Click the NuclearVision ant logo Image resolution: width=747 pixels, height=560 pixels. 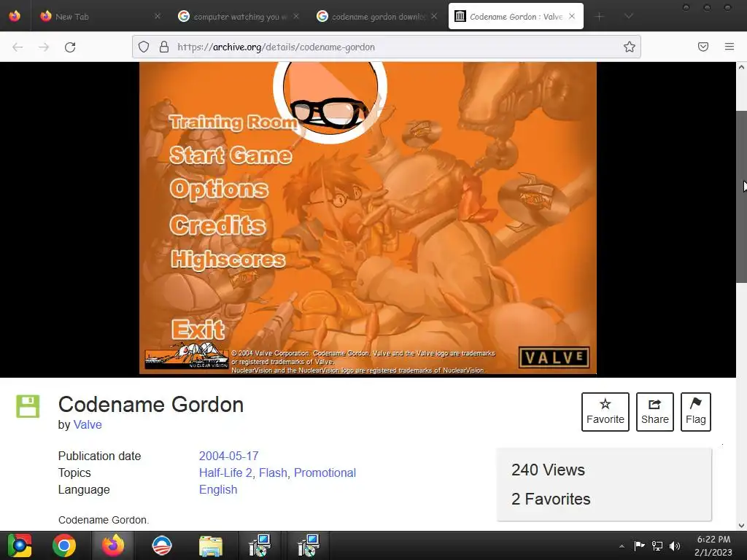click(x=187, y=356)
